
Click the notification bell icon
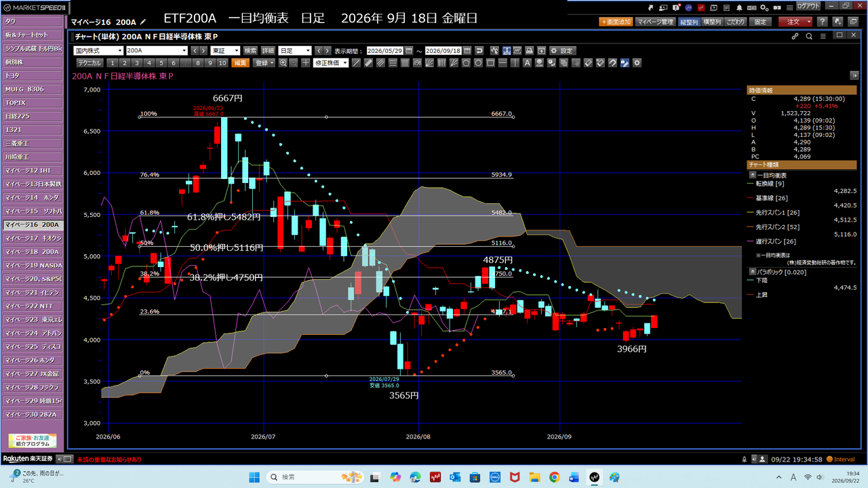click(x=739, y=8)
